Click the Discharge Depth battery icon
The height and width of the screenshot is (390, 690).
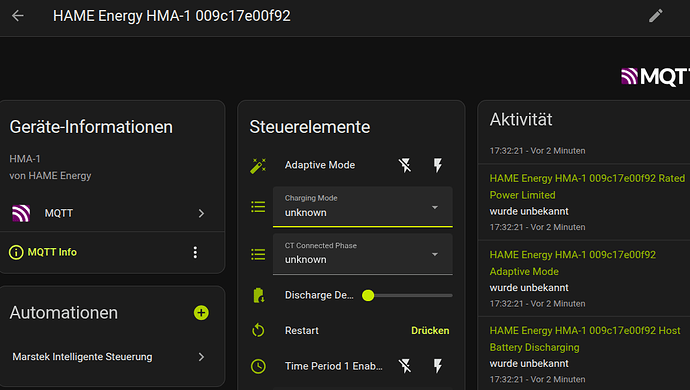coord(258,295)
